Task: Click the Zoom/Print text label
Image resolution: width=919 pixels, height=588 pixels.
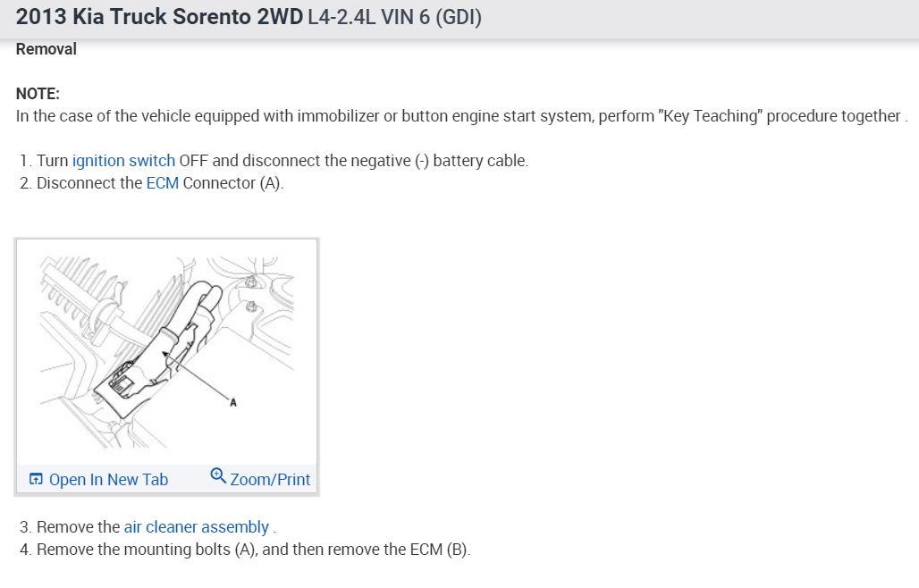Action: click(x=270, y=480)
